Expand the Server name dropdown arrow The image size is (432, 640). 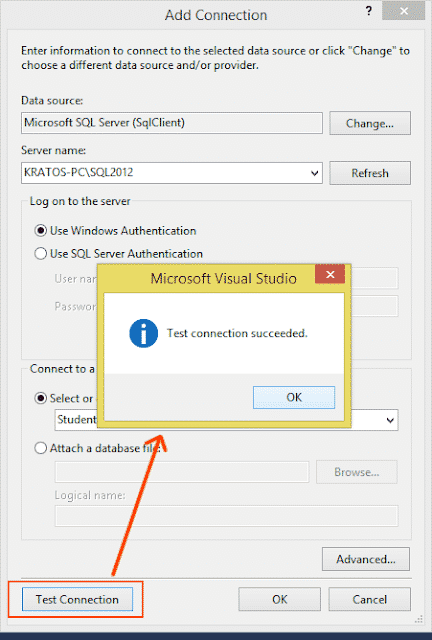pos(314,173)
